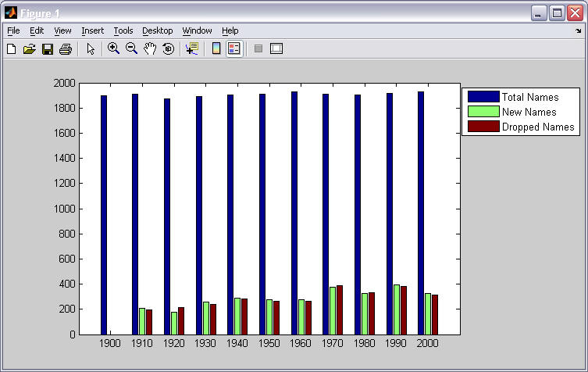
Task: Click the dock arrow at menu bar right
Action: (578, 30)
